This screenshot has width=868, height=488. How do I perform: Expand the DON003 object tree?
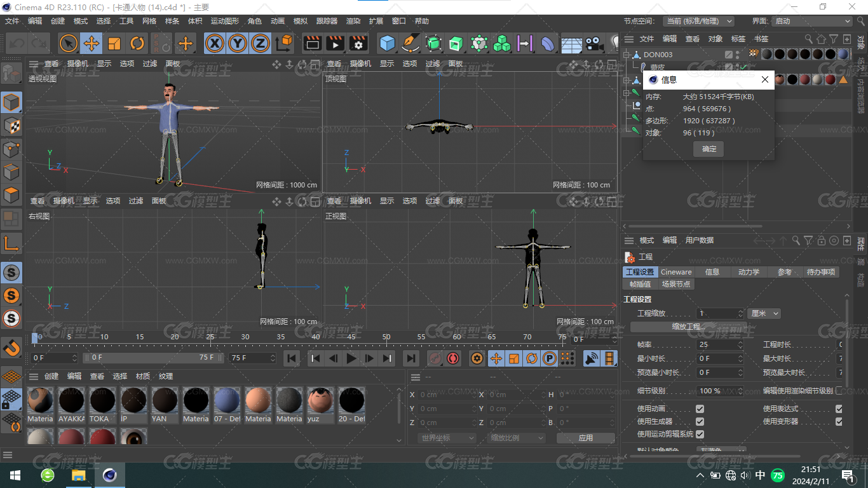coord(627,55)
